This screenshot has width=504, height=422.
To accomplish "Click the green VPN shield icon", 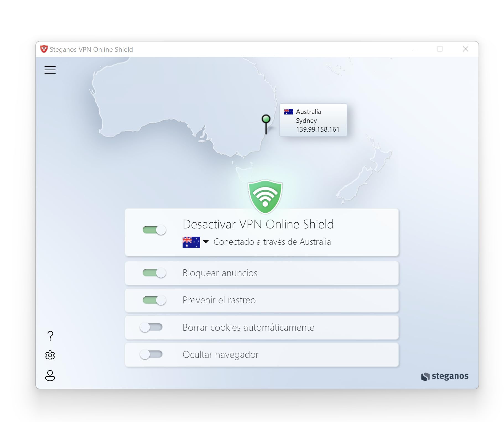I will tap(265, 197).
